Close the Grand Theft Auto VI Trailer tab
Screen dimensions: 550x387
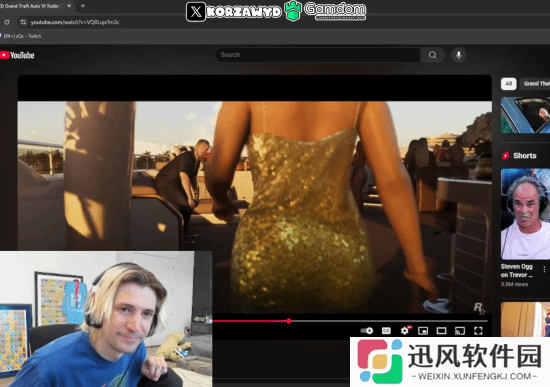(69, 6)
